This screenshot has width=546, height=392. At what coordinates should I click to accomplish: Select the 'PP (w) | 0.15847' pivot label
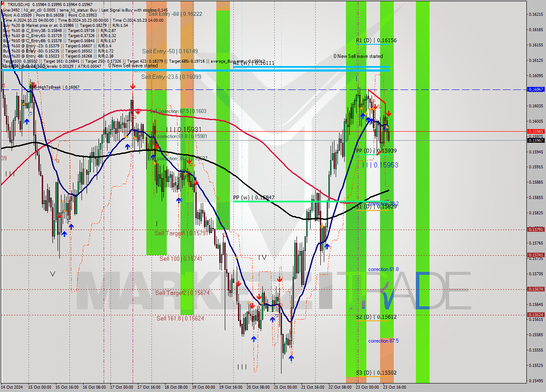(x=254, y=198)
